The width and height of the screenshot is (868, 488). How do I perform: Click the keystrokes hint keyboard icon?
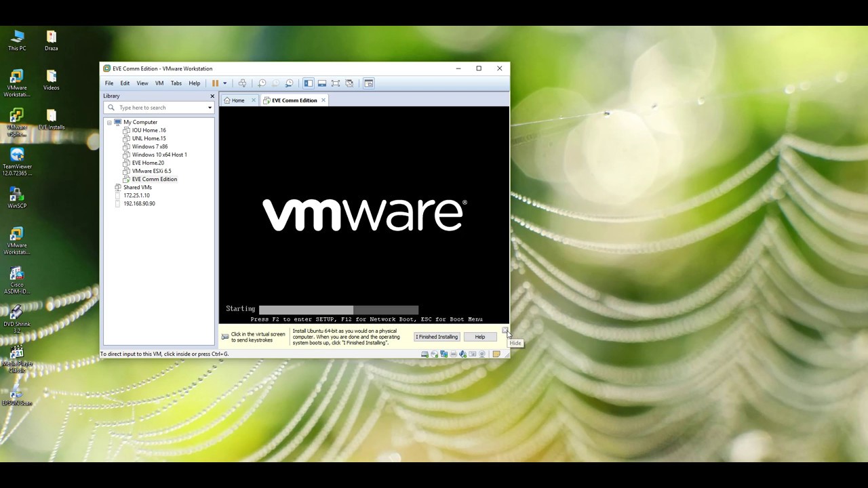coord(225,337)
